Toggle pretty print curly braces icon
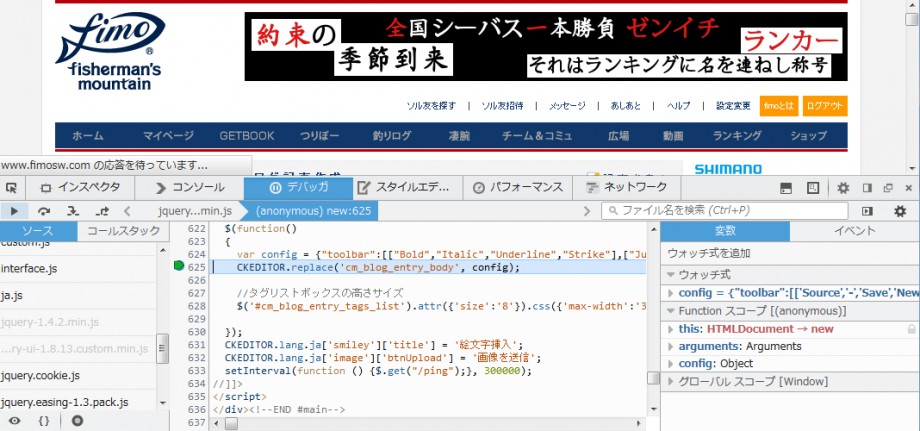 coord(44,421)
